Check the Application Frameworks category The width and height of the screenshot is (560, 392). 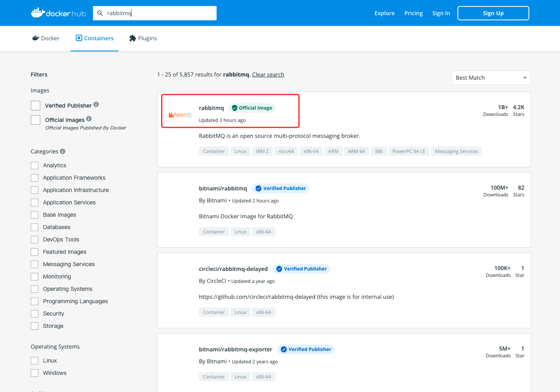35,178
